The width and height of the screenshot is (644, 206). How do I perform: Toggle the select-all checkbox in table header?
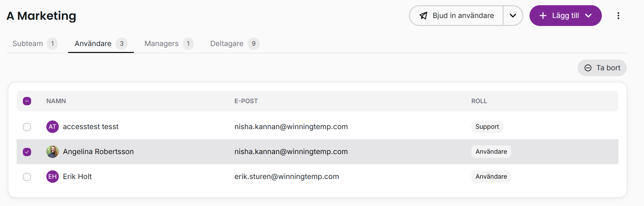coord(27,101)
